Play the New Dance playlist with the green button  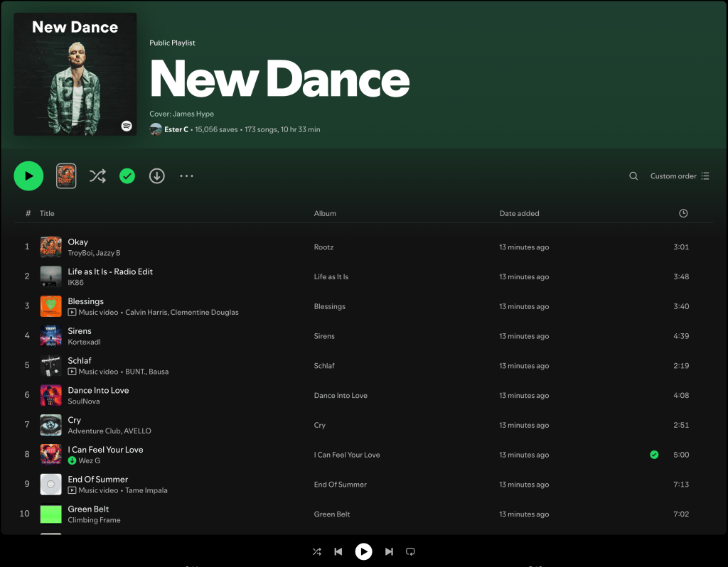click(28, 175)
